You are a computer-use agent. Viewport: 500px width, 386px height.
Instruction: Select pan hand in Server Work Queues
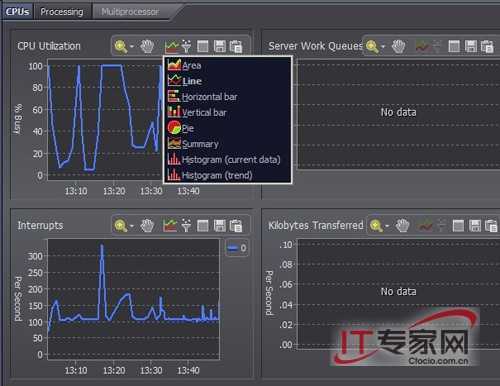(398, 46)
